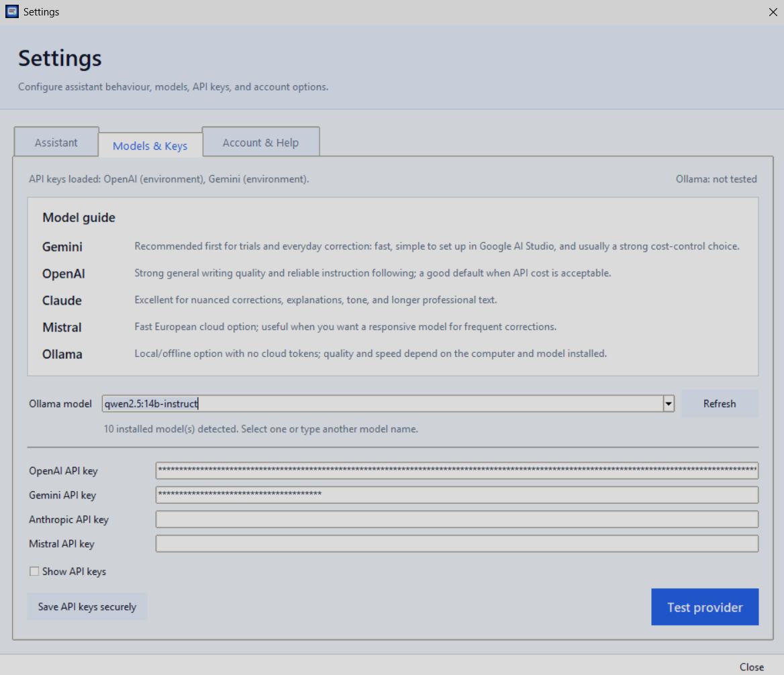Run the Test provider button
This screenshot has width=784, height=675.
[x=705, y=607]
